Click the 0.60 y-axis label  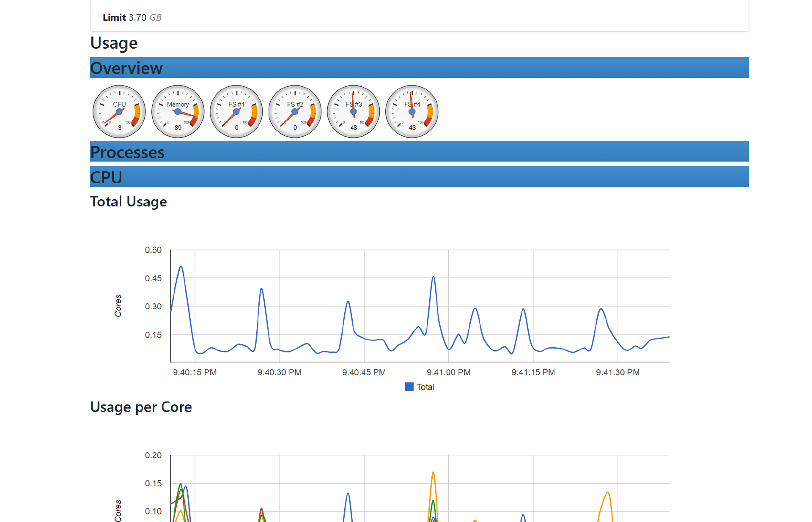tap(153, 250)
